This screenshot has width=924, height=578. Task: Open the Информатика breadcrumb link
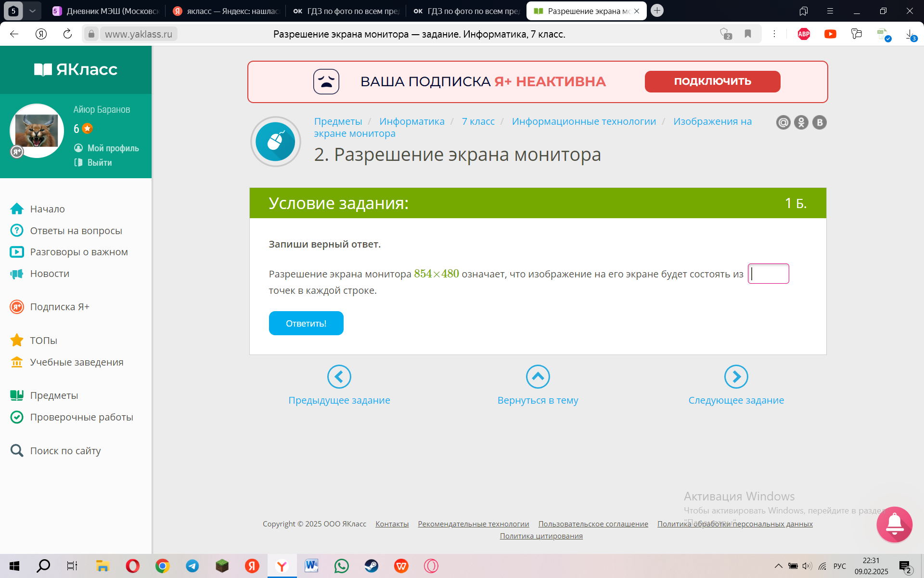411,121
